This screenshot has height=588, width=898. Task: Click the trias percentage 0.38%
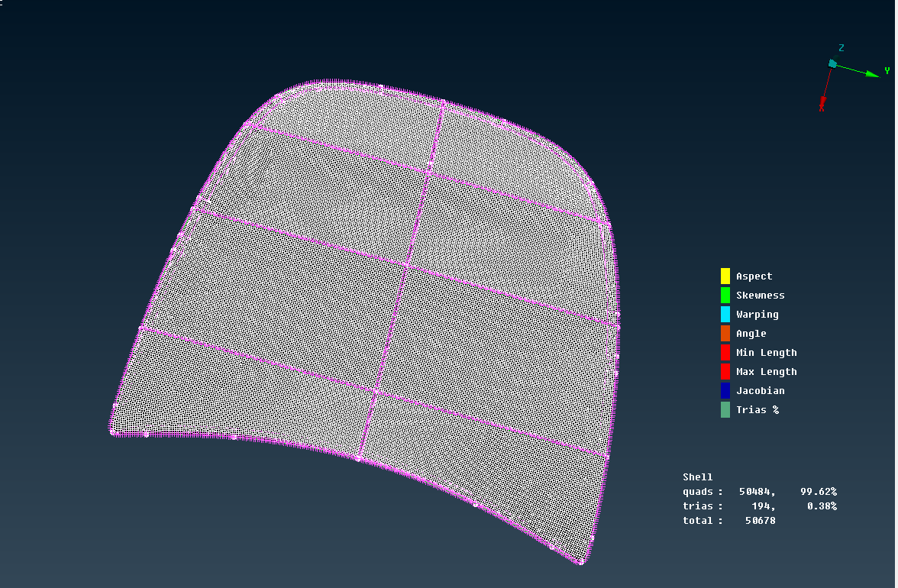click(821, 506)
